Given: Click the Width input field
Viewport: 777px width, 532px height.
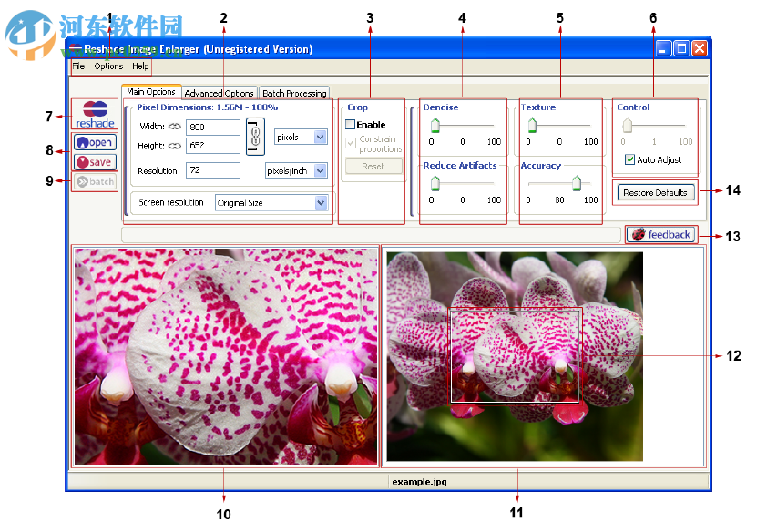Looking at the screenshot, I should pos(213,127).
